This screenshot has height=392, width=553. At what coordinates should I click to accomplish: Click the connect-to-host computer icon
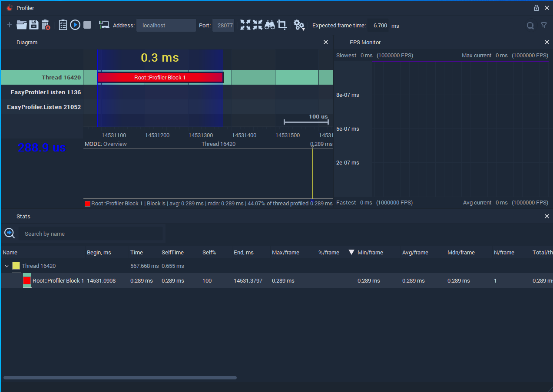point(104,25)
